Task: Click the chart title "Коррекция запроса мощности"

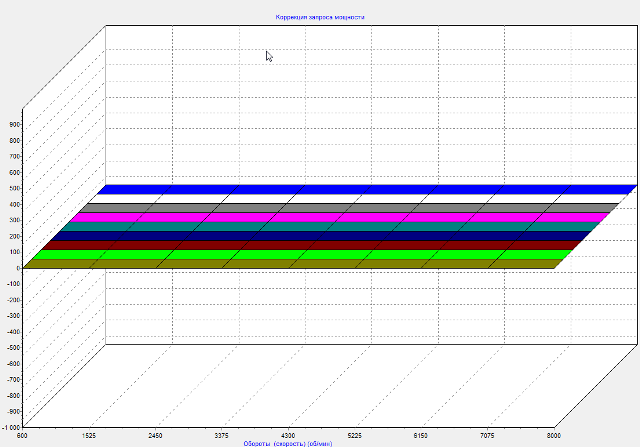Action: coord(320,17)
